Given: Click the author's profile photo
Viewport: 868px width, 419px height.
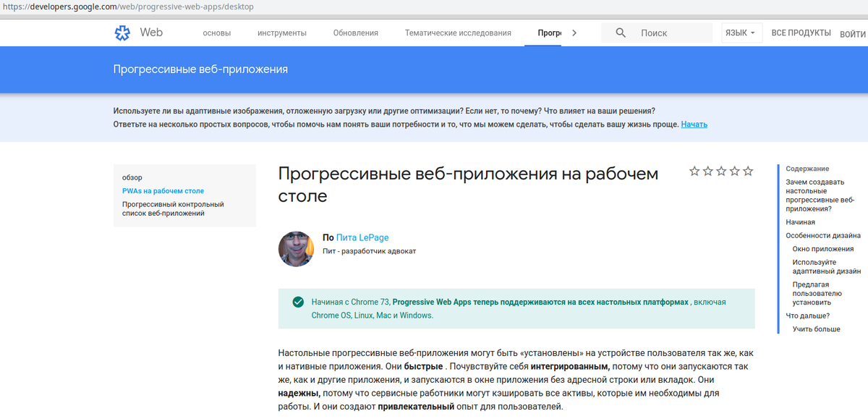Looking at the screenshot, I should (296, 248).
